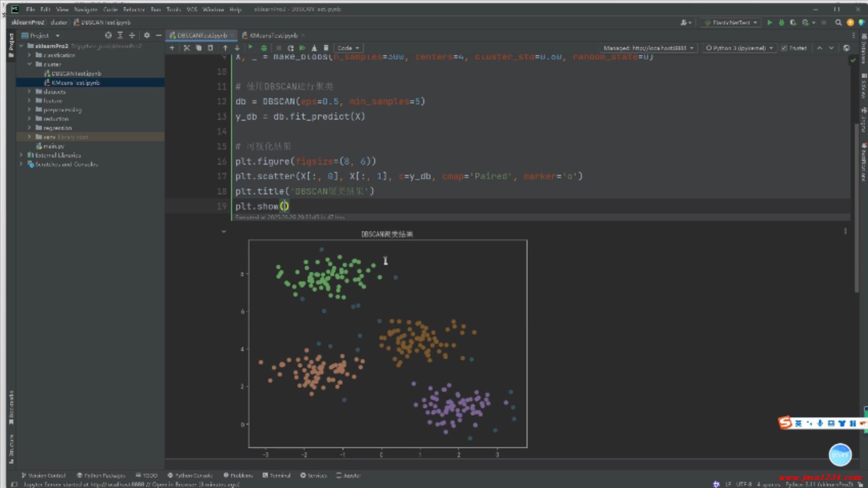Open the Refactor menu
The image size is (868, 488).
(x=133, y=9)
